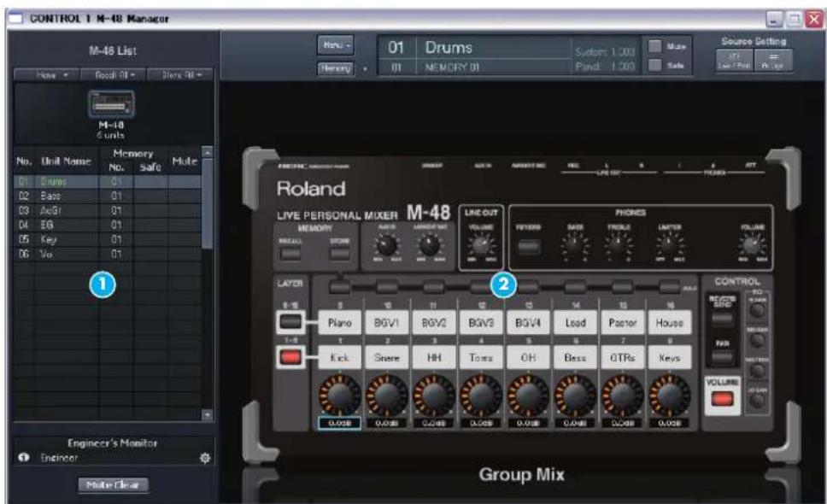Click the HH channel volume knob

click(434, 396)
